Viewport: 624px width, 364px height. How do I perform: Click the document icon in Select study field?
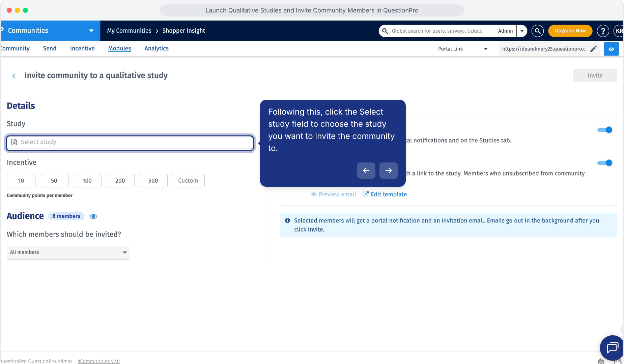(x=14, y=142)
